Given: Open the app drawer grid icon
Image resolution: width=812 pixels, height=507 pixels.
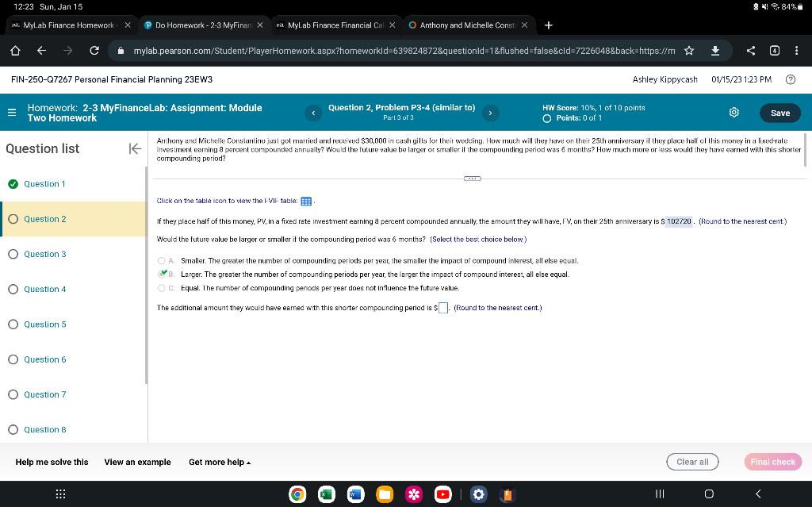Looking at the screenshot, I should click(60, 494).
